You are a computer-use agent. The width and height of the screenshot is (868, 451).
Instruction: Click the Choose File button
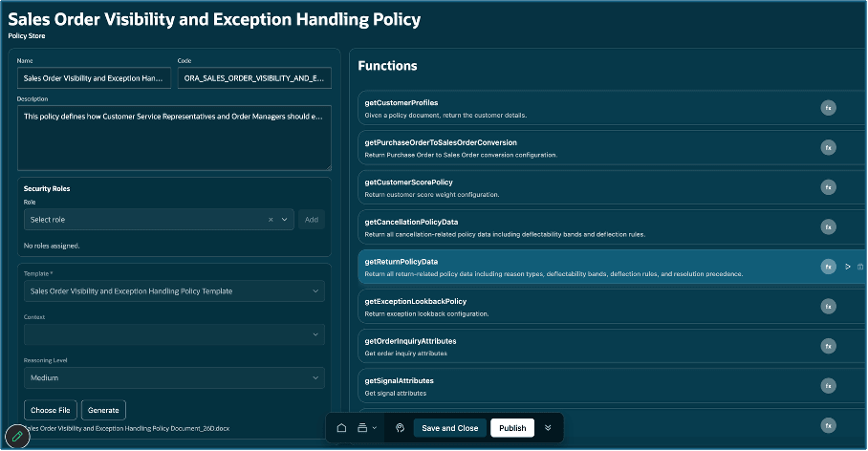51,410
